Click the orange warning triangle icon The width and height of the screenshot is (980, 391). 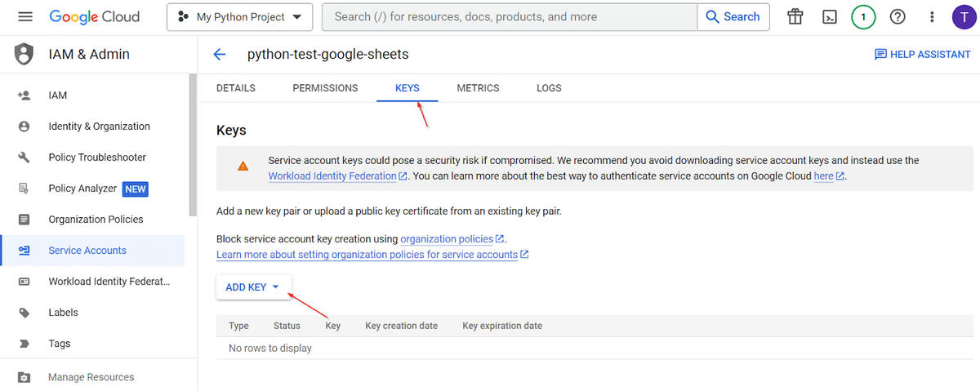click(x=243, y=167)
